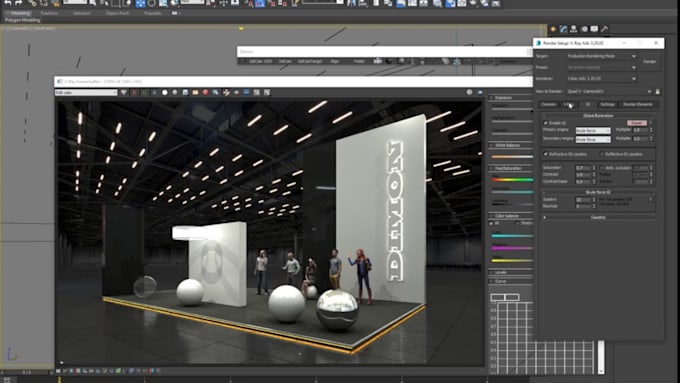The width and height of the screenshot is (680, 383).
Task: Expand the Caustics rollout
Action: 598,217
